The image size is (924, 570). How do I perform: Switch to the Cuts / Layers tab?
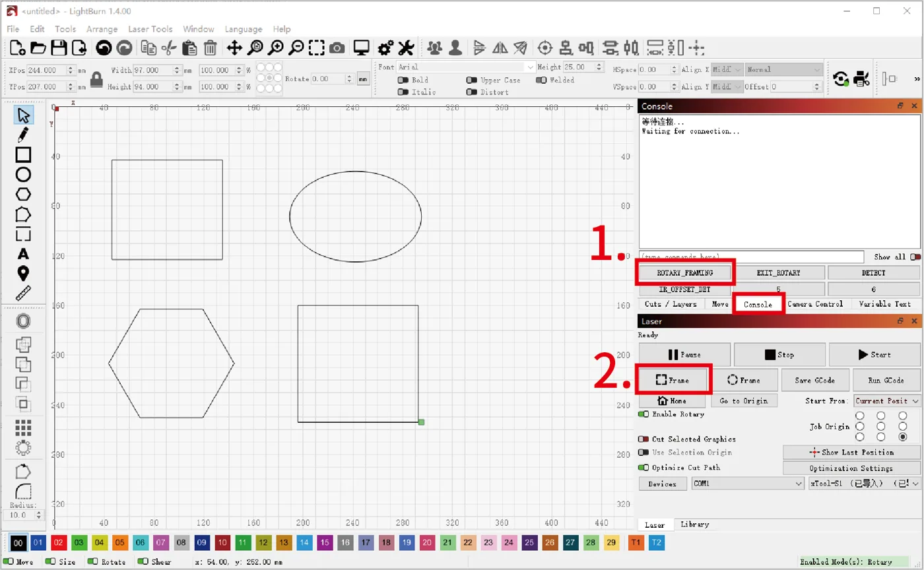(x=671, y=304)
